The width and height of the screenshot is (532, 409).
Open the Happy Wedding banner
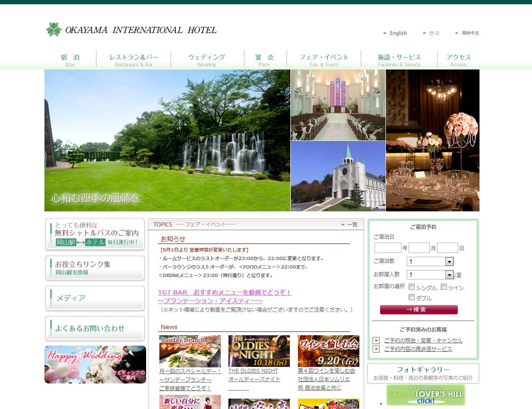[x=95, y=364]
